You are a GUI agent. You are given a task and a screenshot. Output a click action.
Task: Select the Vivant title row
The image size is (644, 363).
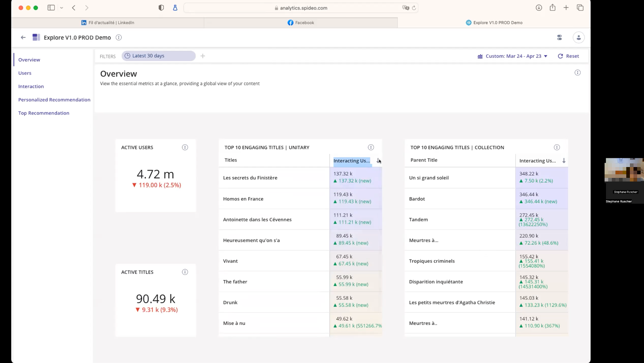pyautogui.click(x=300, y=261)
